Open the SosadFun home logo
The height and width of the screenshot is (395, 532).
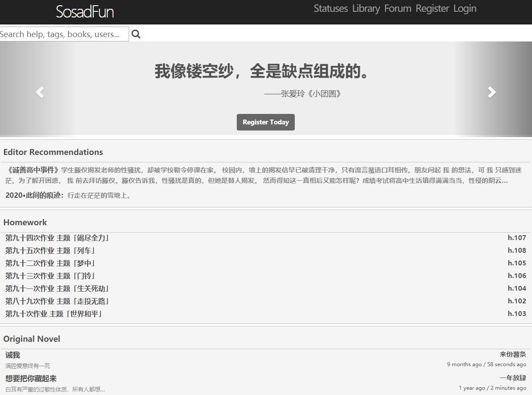coord(85,12)
